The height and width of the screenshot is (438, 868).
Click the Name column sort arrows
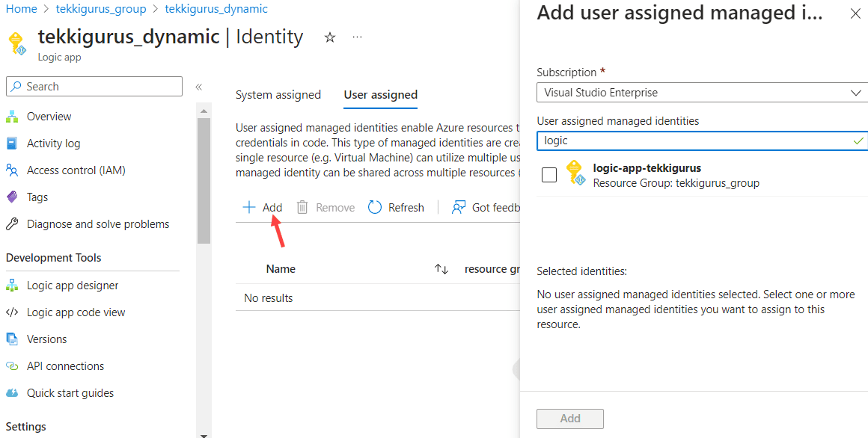point(441,269)
